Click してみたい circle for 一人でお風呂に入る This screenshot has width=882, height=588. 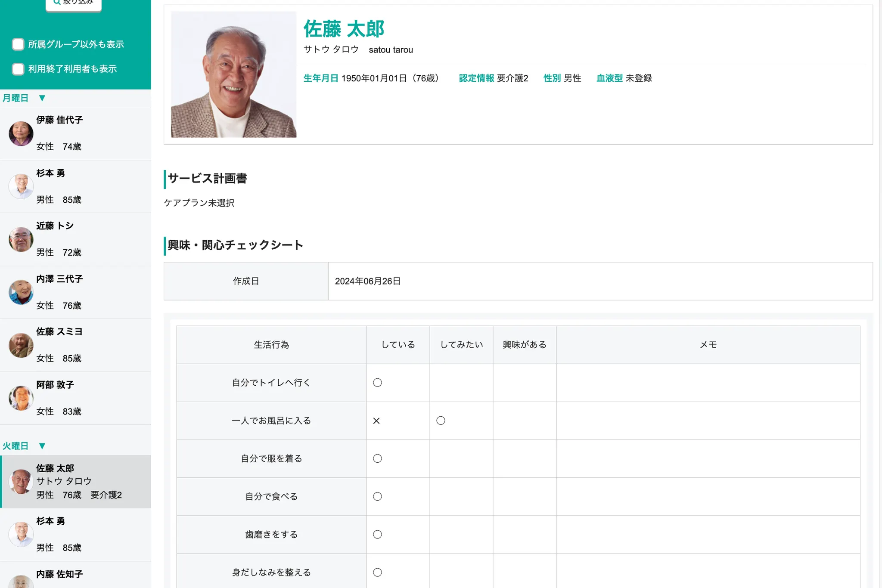coord(441,421)
